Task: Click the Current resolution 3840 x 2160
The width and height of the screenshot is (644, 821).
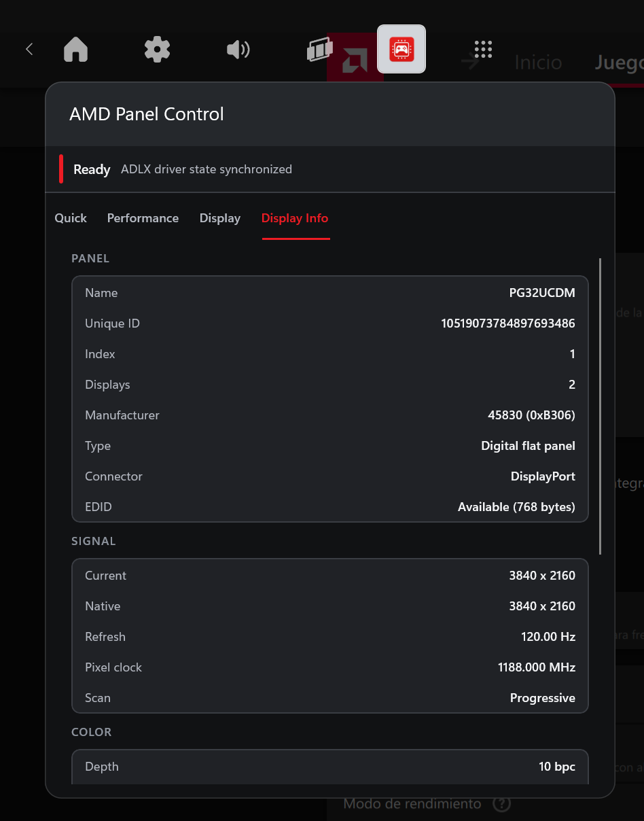Action: (542, 576)
